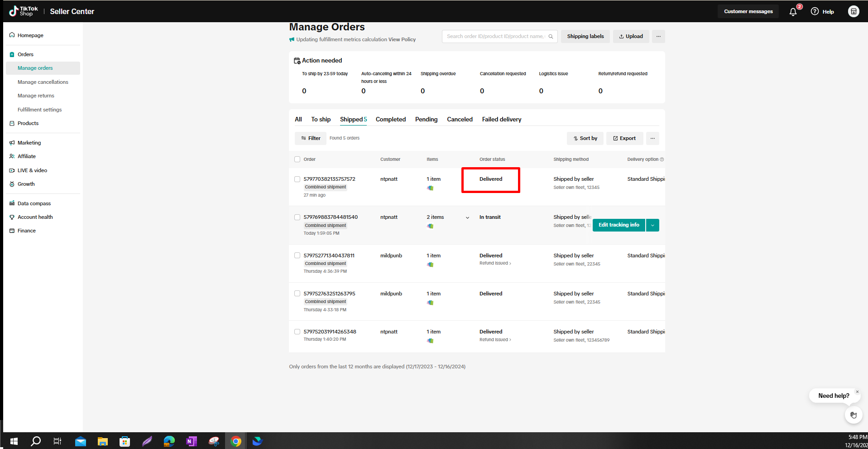Viewport: 868px width, 449px height.
Task: Open the Sort by dropdown
Action: coord(585,139)
